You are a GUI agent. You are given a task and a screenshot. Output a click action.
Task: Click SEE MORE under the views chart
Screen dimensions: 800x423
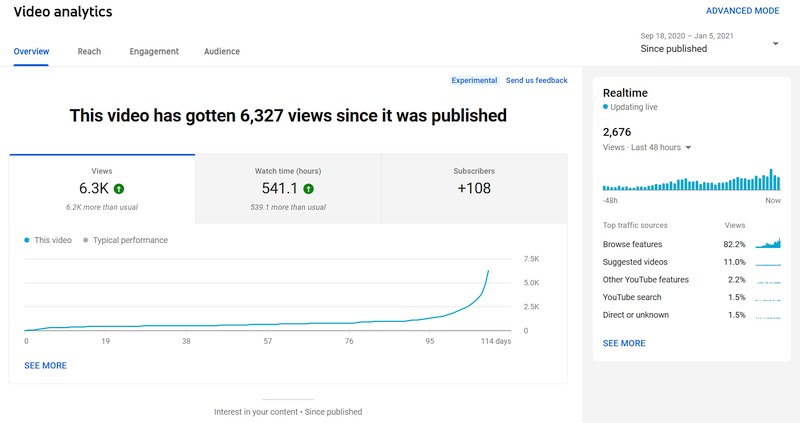[45, 366]
